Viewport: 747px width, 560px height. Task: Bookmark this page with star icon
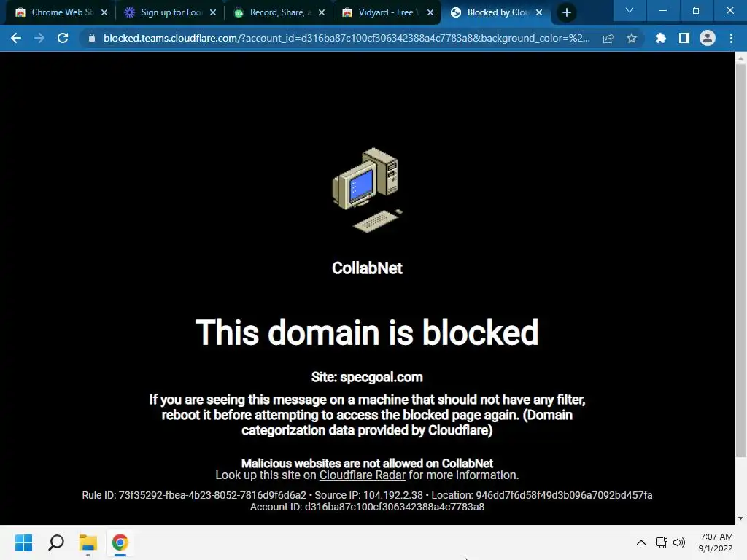click(x=632, y=38)
